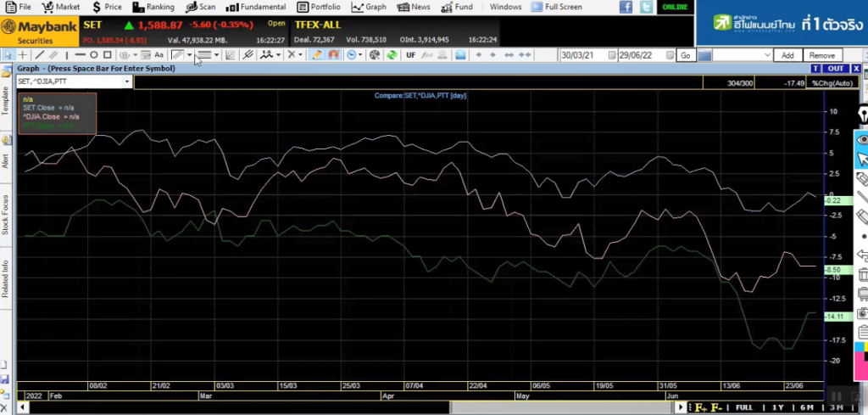Click the F- decrease font button
Image resolution: width=868 pixels, height=415 pixels.
coord(715,408)
